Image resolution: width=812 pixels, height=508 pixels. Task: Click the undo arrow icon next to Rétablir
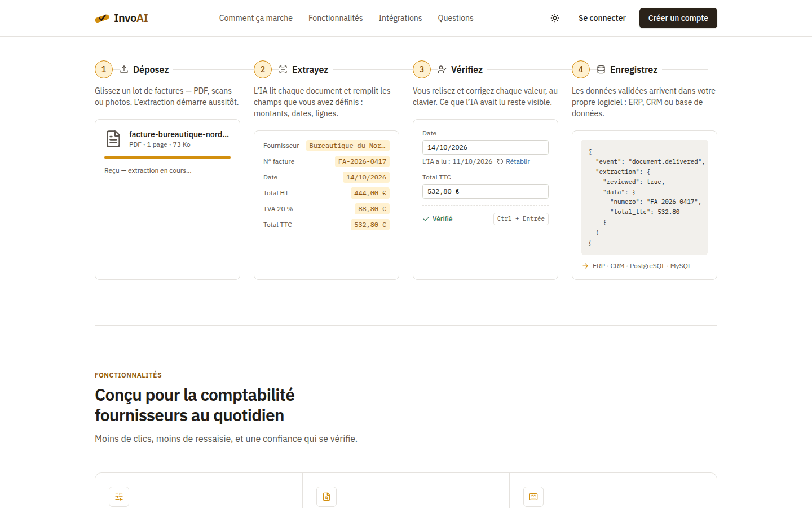click(500, 161)
